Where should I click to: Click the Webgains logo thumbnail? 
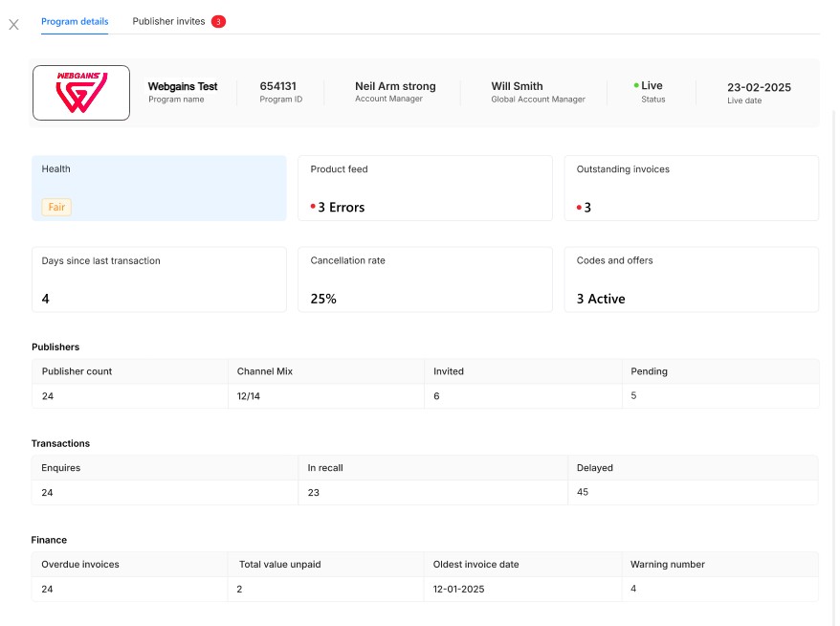(x=81, y=93)
